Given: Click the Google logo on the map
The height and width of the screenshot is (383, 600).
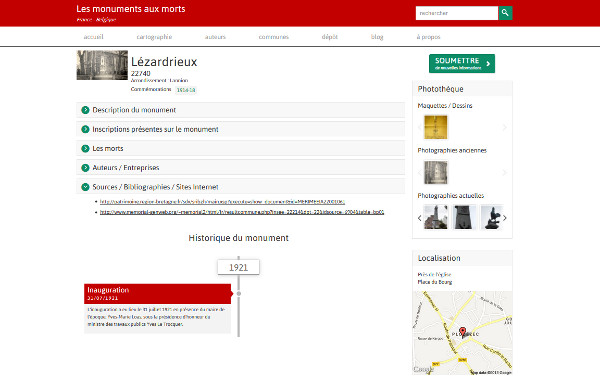Looking at the screenshot, I should point(423,369).
